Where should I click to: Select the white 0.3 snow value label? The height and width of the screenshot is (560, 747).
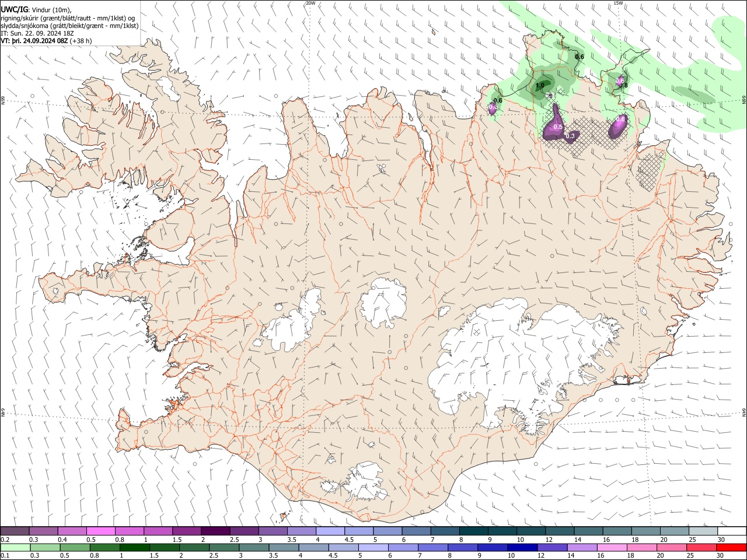(x=570, y=136)
